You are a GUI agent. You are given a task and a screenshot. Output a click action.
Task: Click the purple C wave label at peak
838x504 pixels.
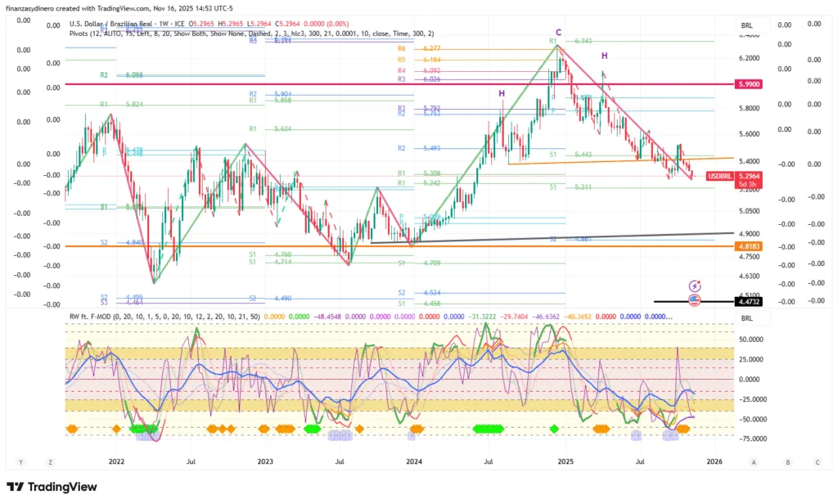click(558, 32)
